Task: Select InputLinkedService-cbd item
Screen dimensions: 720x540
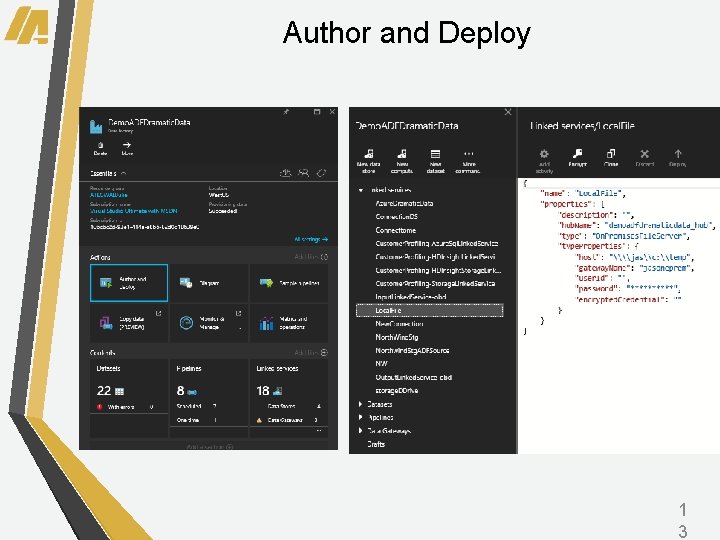Action: coord(411,297)
